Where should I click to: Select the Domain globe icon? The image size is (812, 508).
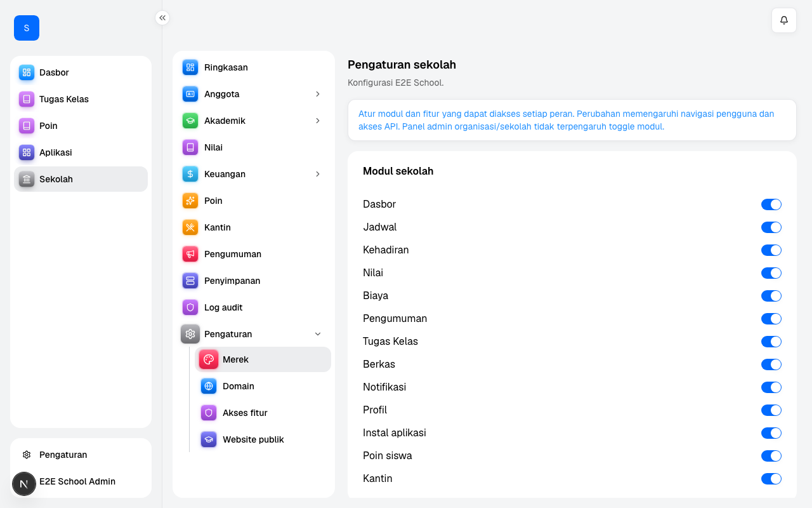click(x=209, y=386)
